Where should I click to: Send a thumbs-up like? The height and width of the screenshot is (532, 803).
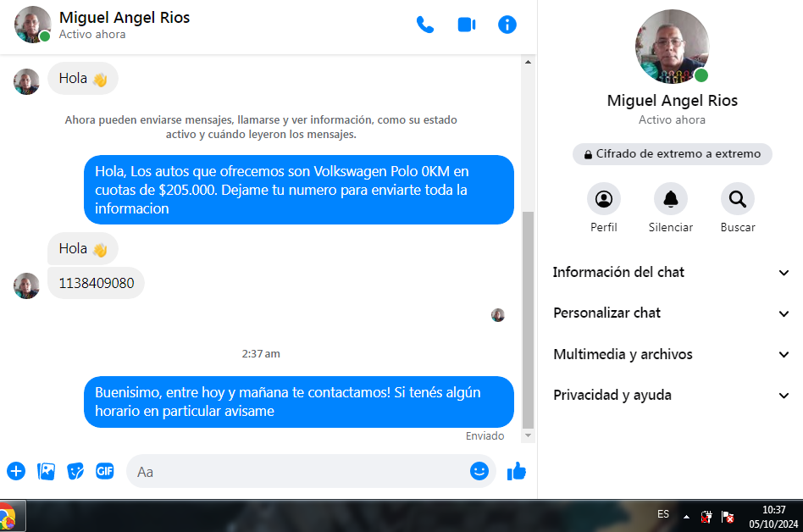[x=517, y=472]
